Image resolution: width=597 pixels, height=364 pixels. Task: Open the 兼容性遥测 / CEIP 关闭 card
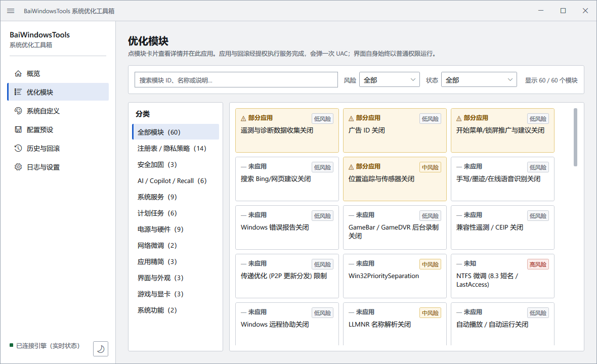pyautogui.click(x=502, y=227)
